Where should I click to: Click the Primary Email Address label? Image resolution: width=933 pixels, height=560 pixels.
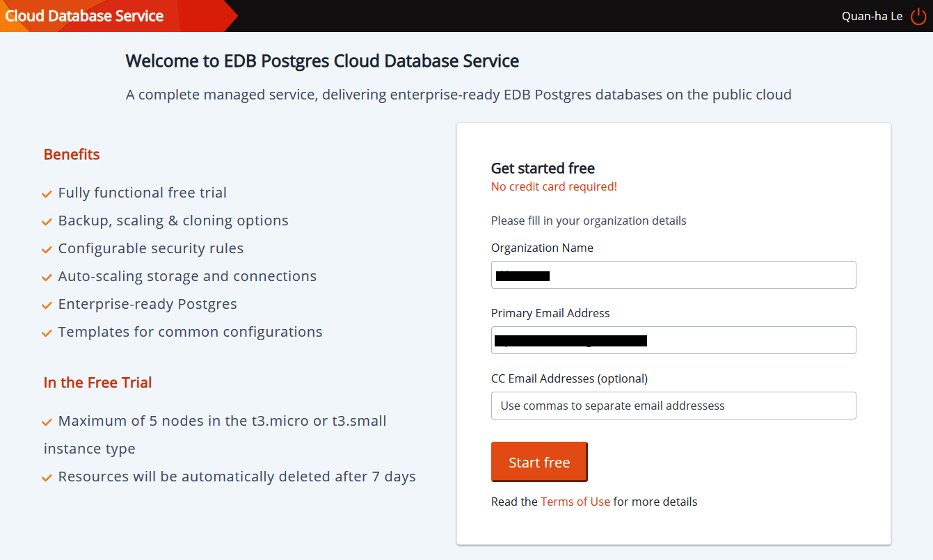pyautogui.click(x=550, y=313)
